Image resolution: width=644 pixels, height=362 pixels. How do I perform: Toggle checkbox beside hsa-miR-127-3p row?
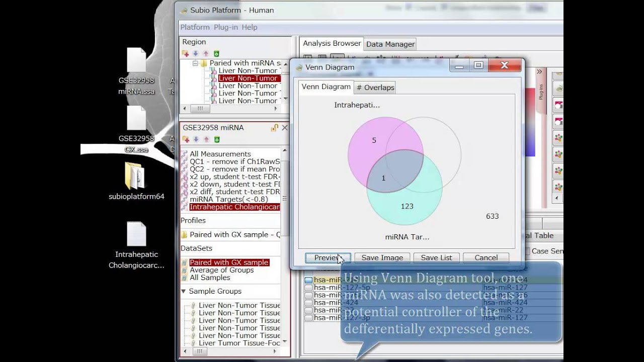(308, 318)
